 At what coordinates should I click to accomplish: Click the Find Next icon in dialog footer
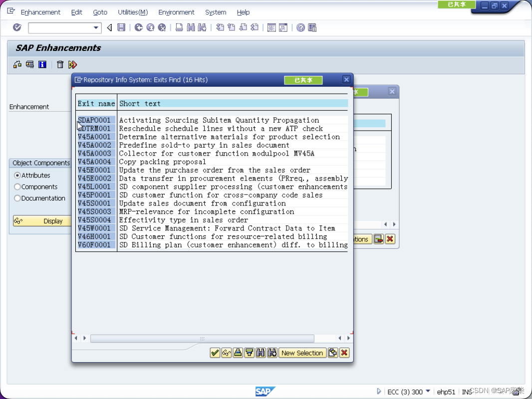(x=272, y=353)
